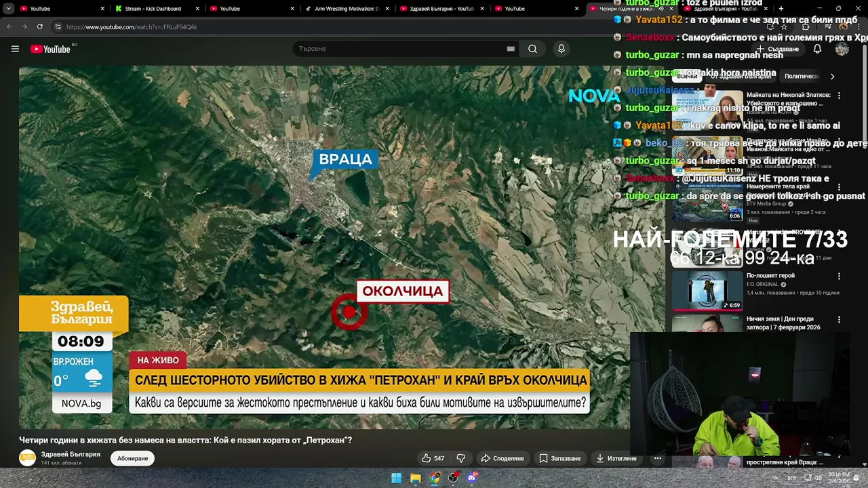Open options for Ничия земя video
The height and width of the screenshot is (488, 868).
[x=839, y=320]
